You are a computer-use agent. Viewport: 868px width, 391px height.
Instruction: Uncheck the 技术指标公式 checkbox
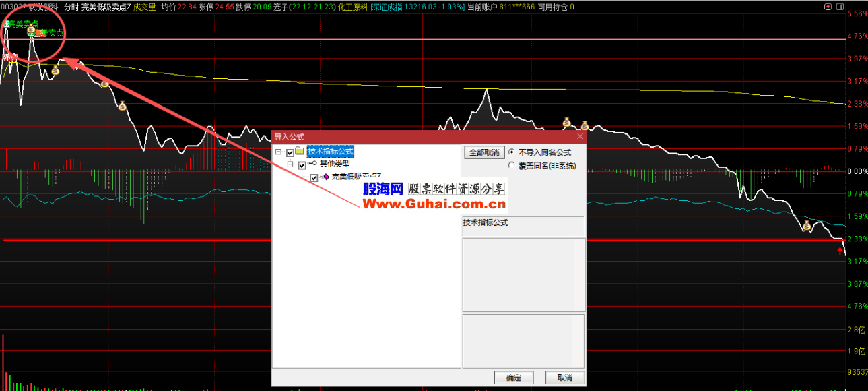(x=290, y=152)
